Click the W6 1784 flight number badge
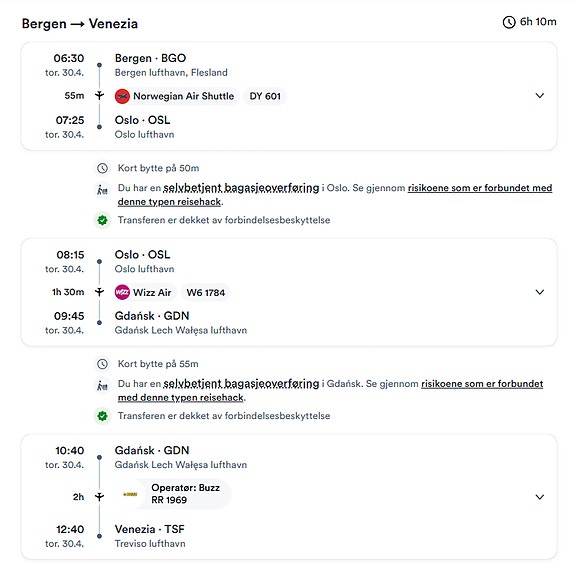The image size is (575, 569). pyautogui.click(x=206, y=293)
